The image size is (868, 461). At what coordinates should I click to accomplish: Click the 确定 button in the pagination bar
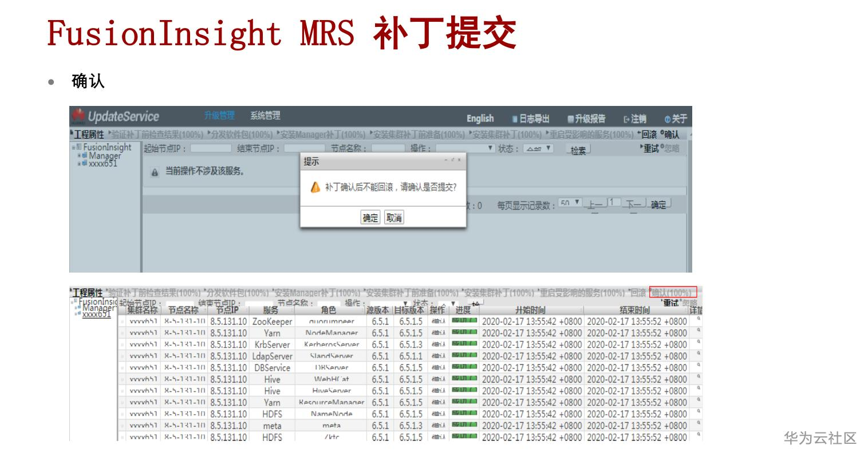coord(658,204)
